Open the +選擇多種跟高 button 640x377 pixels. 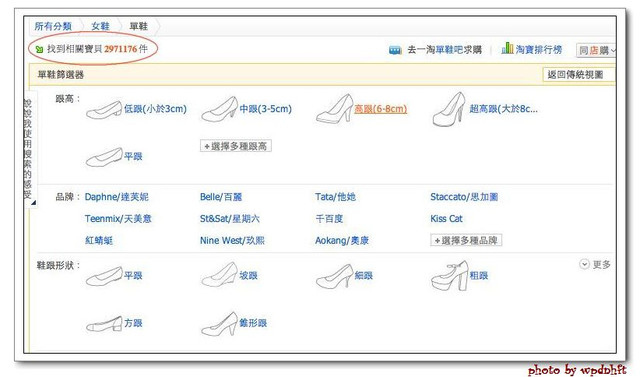236,146
